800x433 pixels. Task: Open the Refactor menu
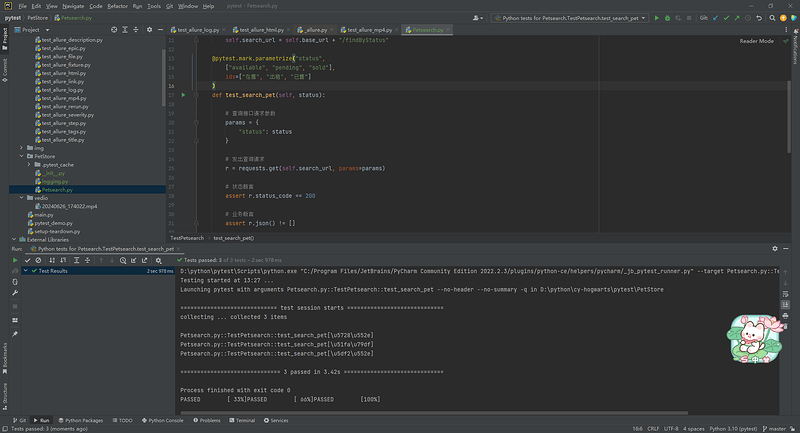point(117,6)
